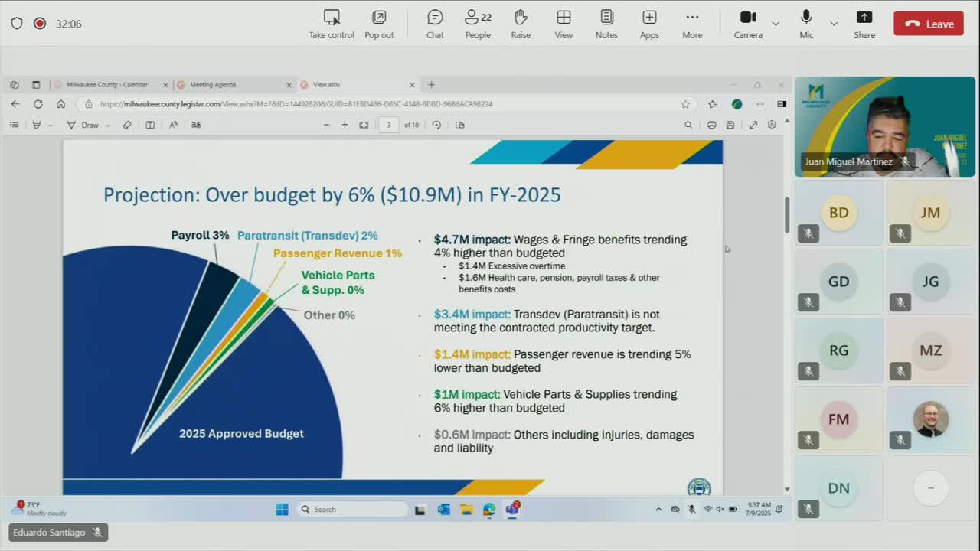Select the DN participant tile
Image resolution: width=980 pixels, height=551 pixels.
(839, 487)
